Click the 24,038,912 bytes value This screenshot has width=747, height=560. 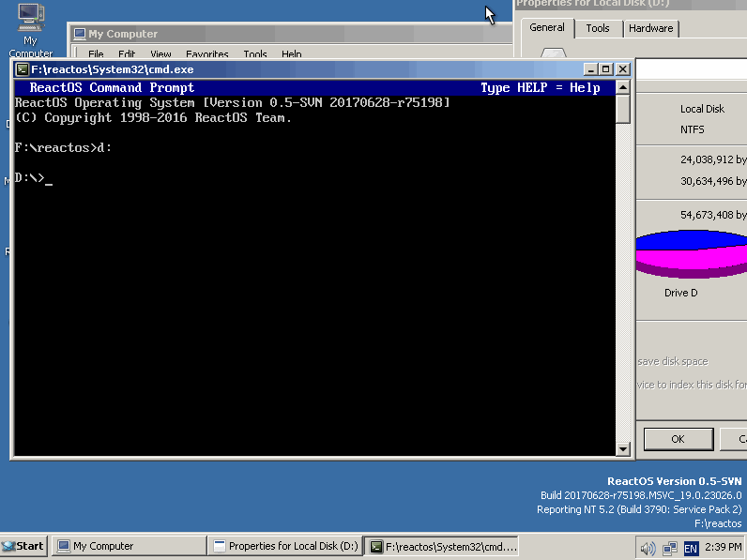(713, 159)
